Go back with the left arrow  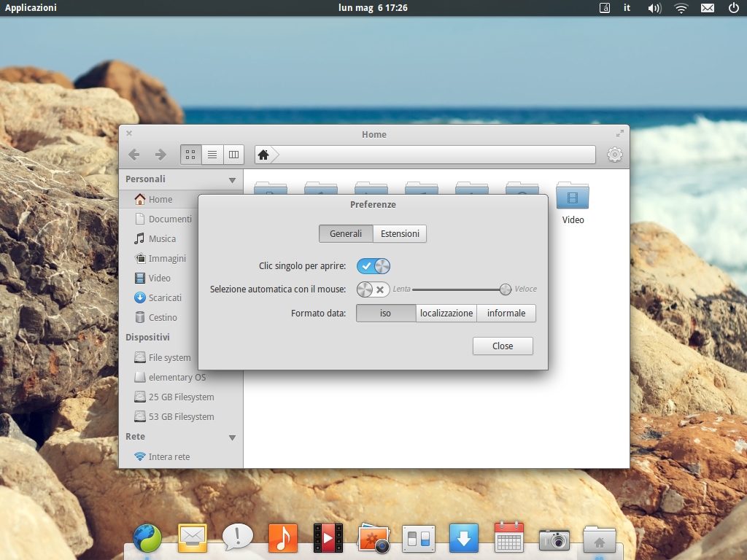tap(134, 155)
